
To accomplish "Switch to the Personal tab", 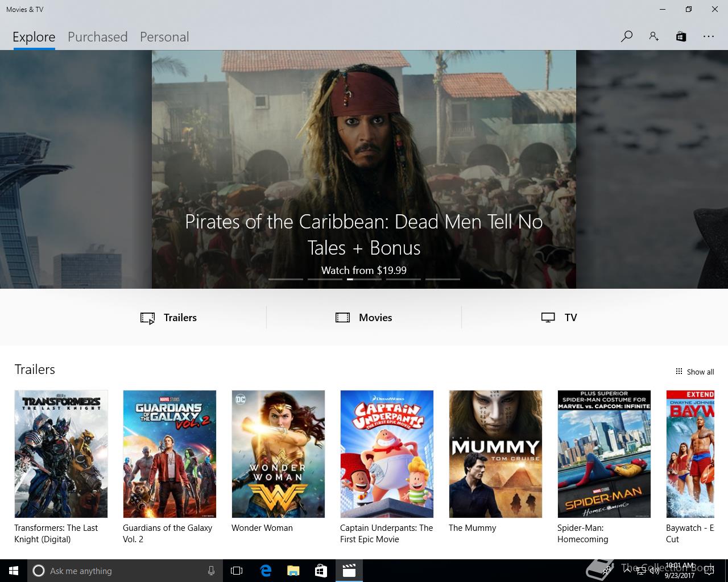I will pyautogui.click(x=164, y=37).
